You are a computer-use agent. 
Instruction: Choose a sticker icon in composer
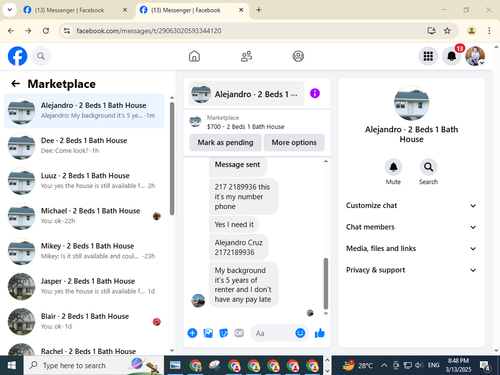224,333
